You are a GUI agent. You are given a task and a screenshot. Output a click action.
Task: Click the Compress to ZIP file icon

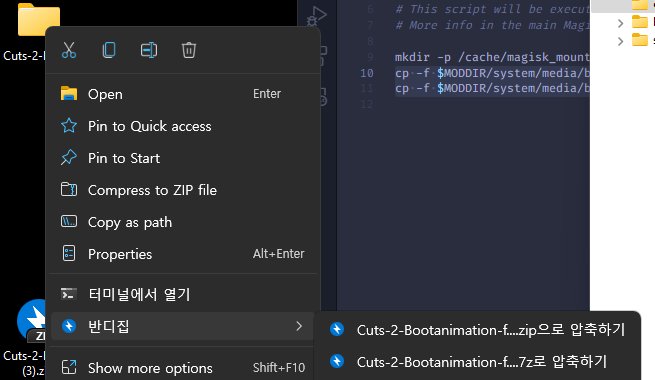tap(69, 190)
